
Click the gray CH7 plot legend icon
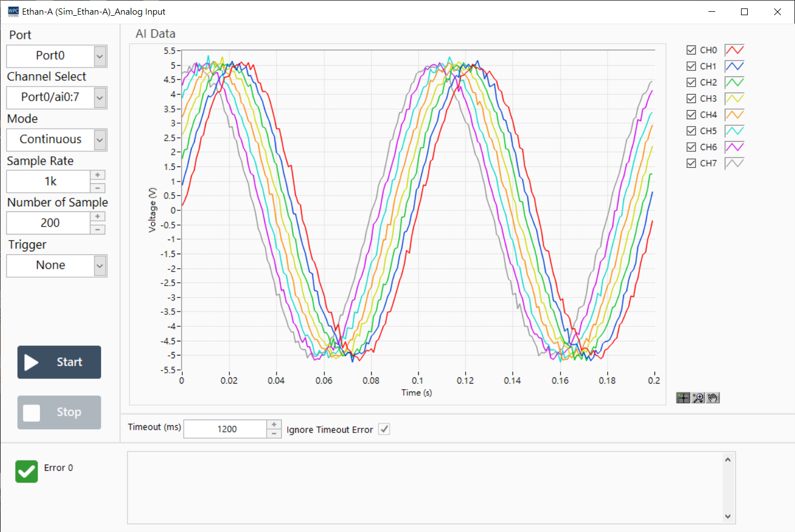pyautogui.click(x=734, y=163)
